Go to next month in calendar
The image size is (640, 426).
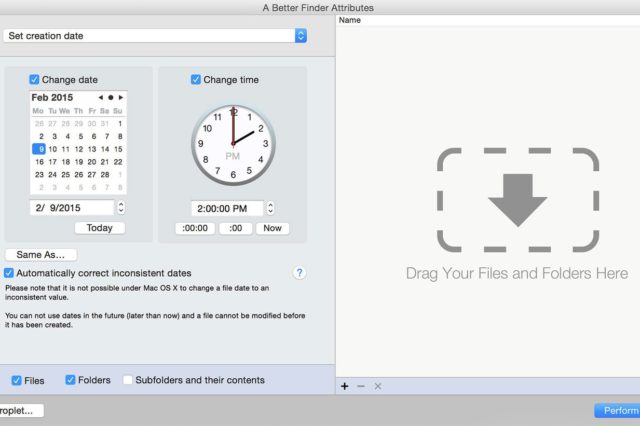click(x=121, y=98)
